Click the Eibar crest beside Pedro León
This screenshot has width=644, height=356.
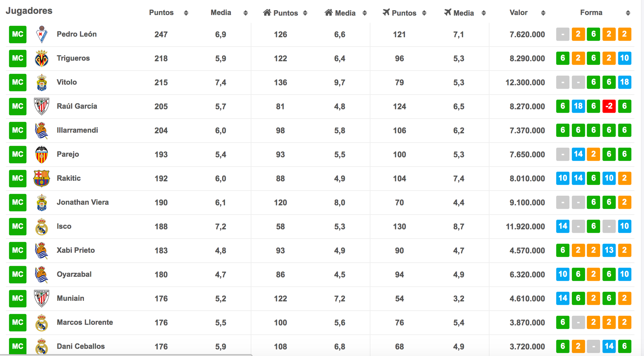point(42,34)
